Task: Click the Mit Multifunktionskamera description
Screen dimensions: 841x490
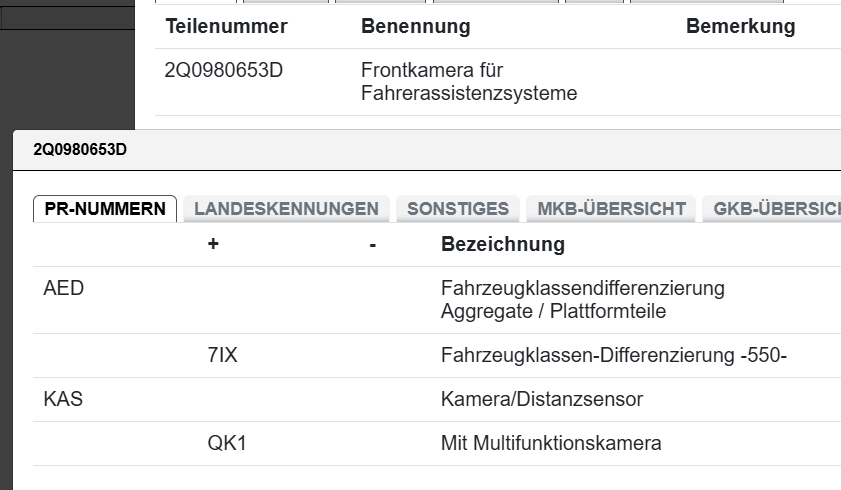Action: [x=551, y=444]
